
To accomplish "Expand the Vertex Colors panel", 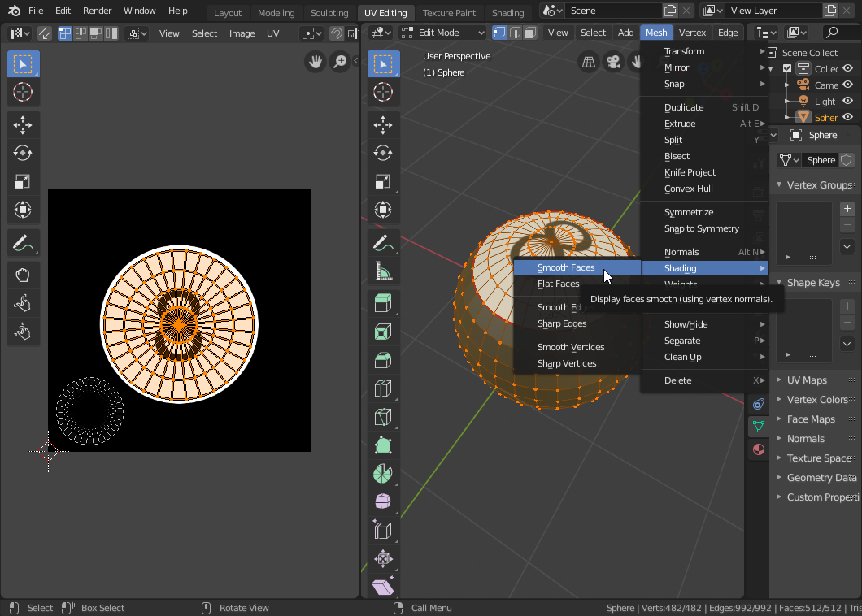I will pos(779,400).
